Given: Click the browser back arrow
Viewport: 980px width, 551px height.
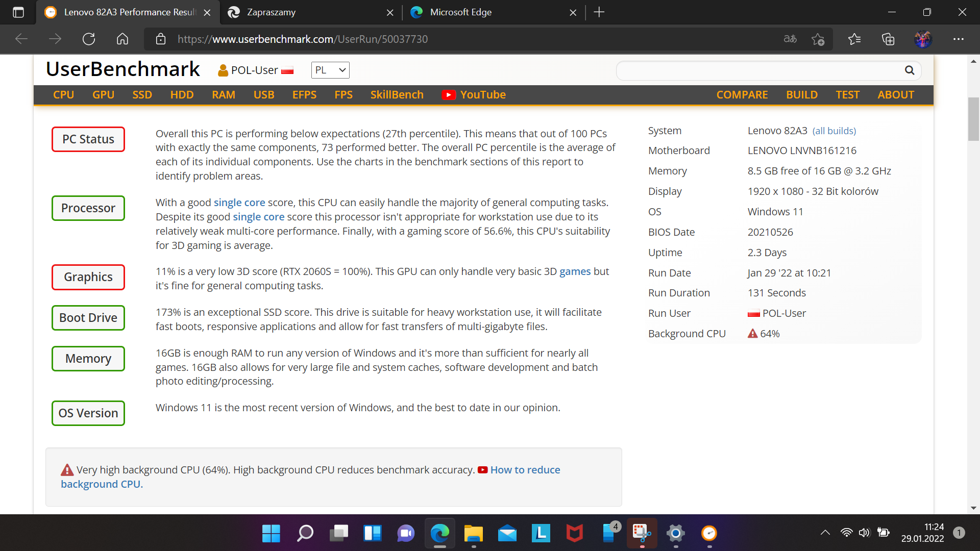Looking at the screenshot, I should tap(21, 39).
